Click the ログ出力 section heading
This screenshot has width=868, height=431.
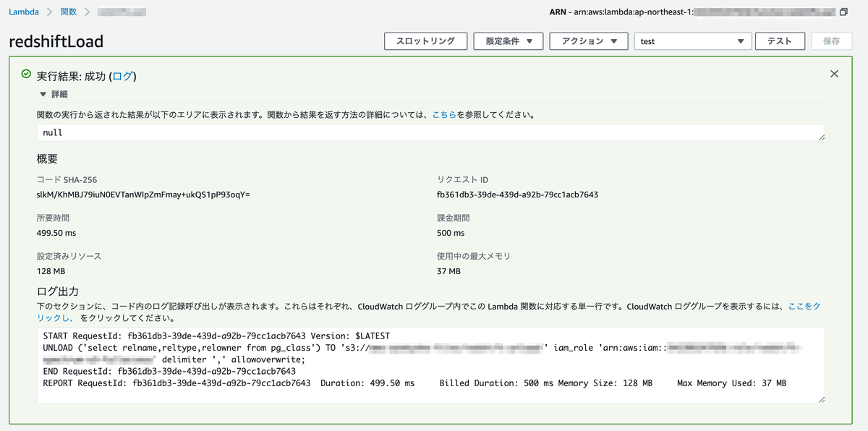[58, 291]
